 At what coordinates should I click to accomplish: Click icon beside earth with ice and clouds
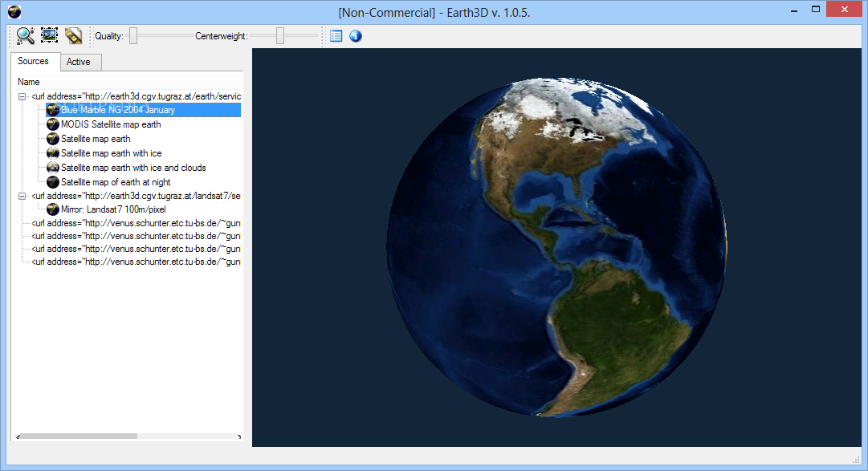pos(52,168)
